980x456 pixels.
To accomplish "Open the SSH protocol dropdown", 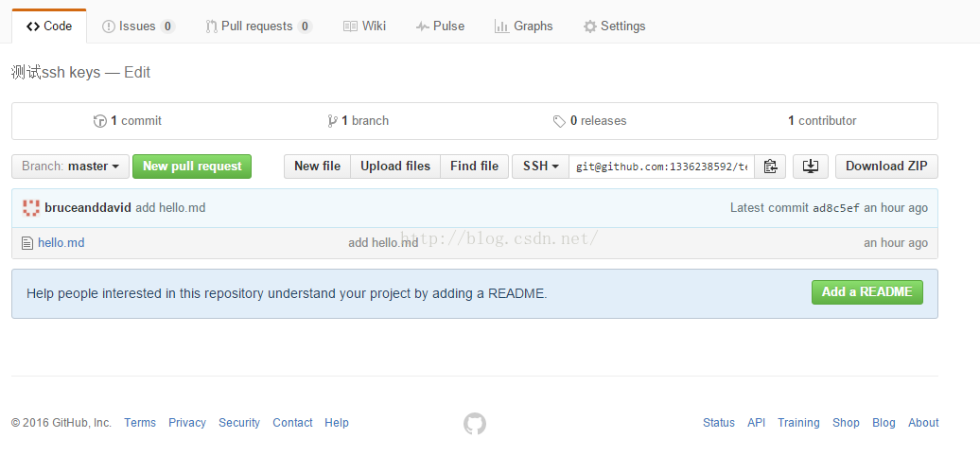I will click(541, 167).
